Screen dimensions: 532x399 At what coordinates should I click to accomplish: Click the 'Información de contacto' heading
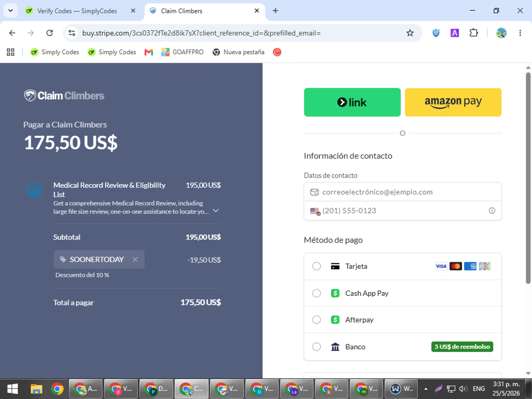[x=348, y=156]
